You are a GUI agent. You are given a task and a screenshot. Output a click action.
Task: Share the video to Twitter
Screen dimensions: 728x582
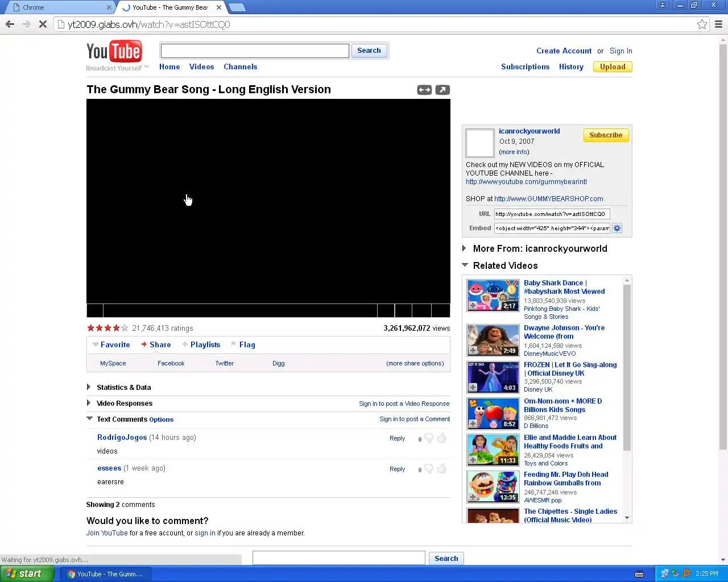[224, 363]
